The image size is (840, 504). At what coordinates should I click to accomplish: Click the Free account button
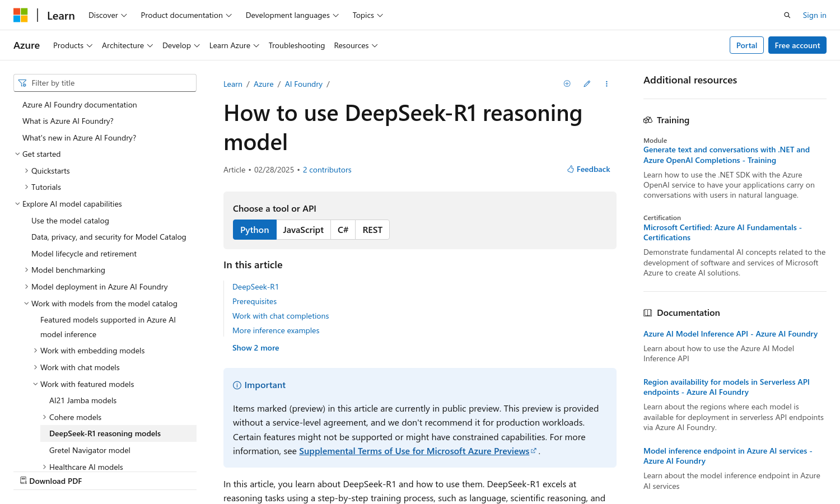pos(797,45)
